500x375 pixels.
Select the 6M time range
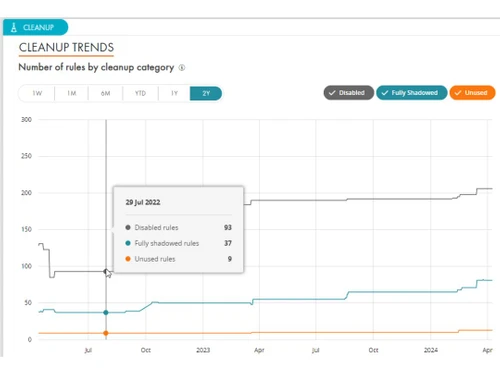pyautogui.click(x=105, y=93)
